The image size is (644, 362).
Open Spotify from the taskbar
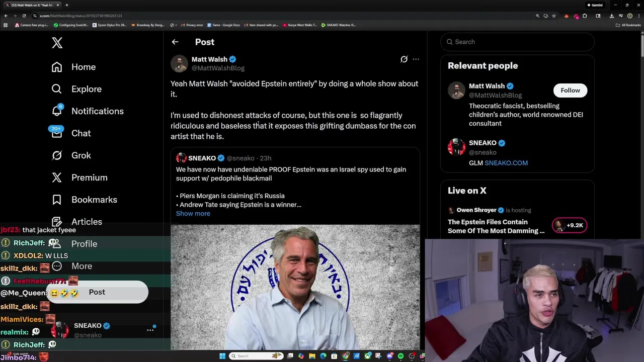pos(400,356)
